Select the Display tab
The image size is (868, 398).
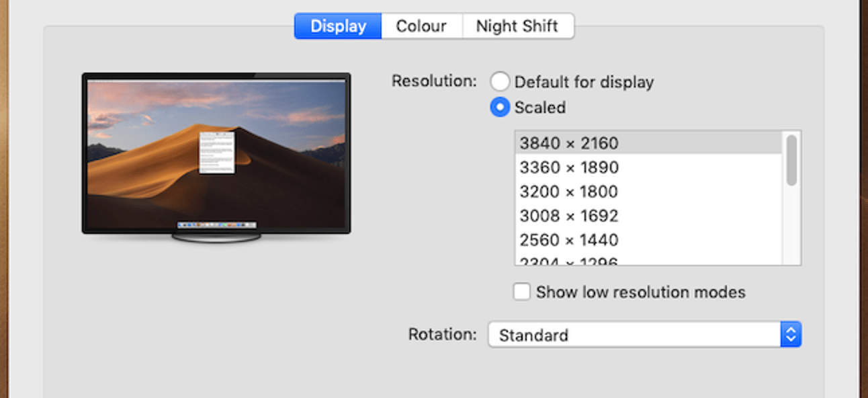tap(337, 26)
